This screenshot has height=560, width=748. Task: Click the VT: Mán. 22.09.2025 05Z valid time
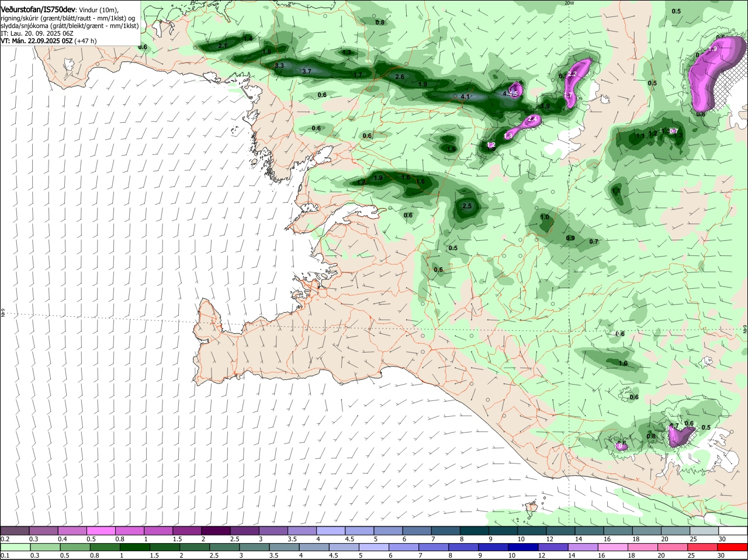(x=37, y=41)
